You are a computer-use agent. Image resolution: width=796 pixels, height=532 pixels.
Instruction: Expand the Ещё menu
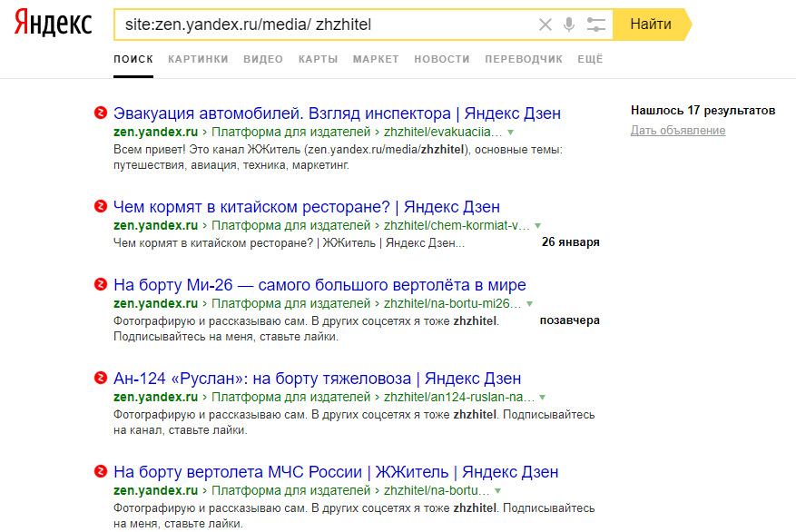point(590,59)
